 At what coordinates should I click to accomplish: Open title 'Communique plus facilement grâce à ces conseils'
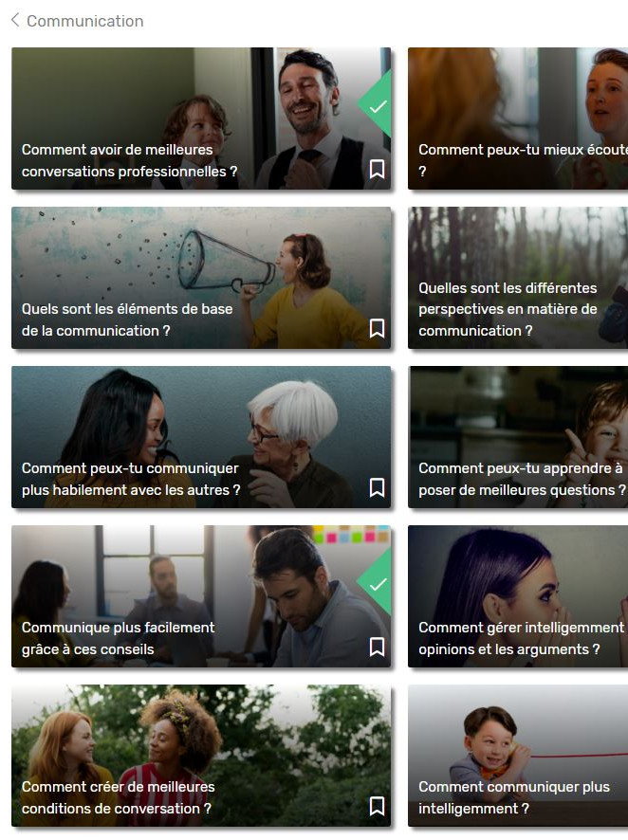[118, 638]
